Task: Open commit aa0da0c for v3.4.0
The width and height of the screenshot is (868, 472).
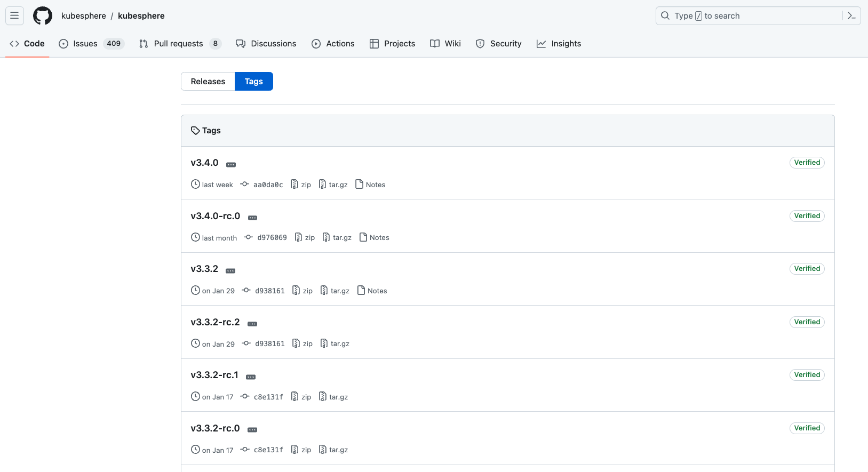Action: [262, 185]
